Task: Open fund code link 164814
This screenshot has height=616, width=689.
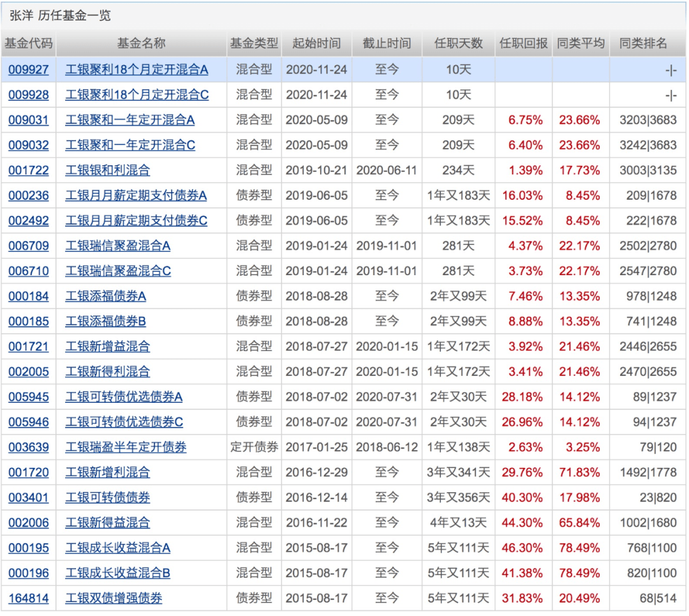Action: pos(29,598)
